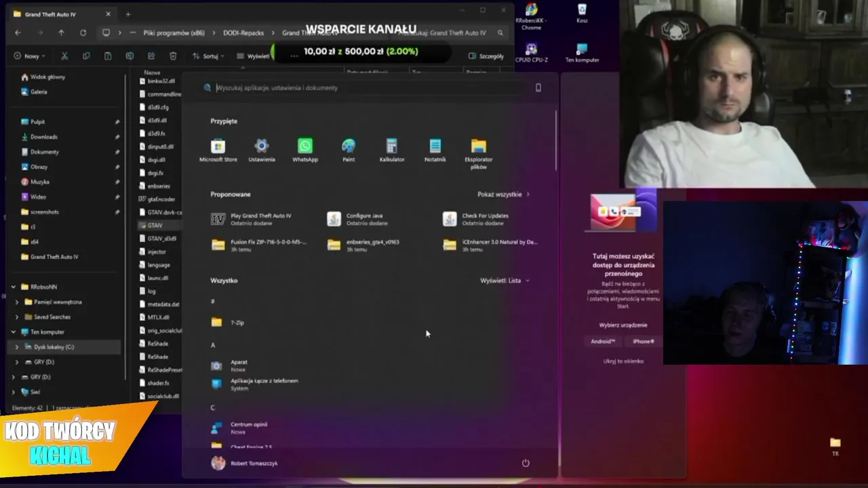Click Pokaż wszystkie link

pos(504,195)
